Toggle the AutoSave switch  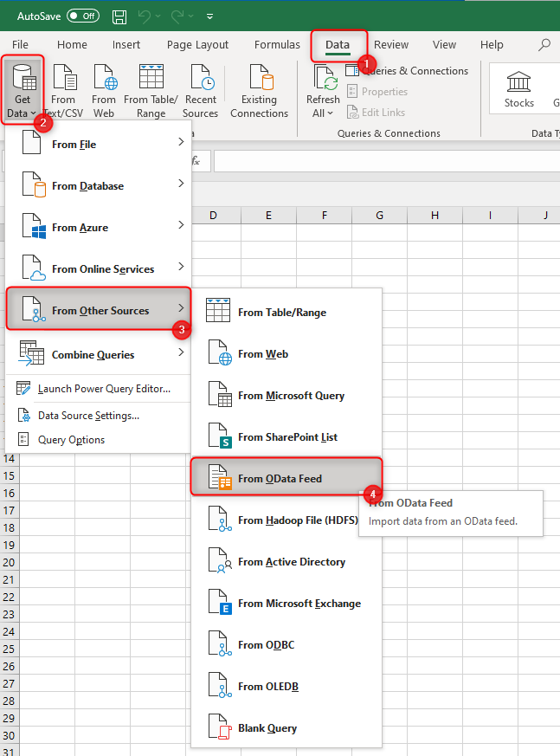(83, 16)
